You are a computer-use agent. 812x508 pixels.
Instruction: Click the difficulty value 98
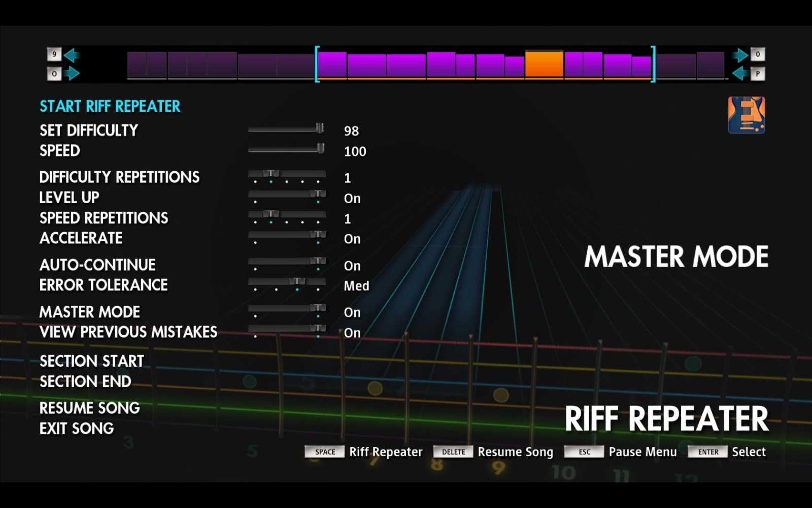click(x=351, y=131)
